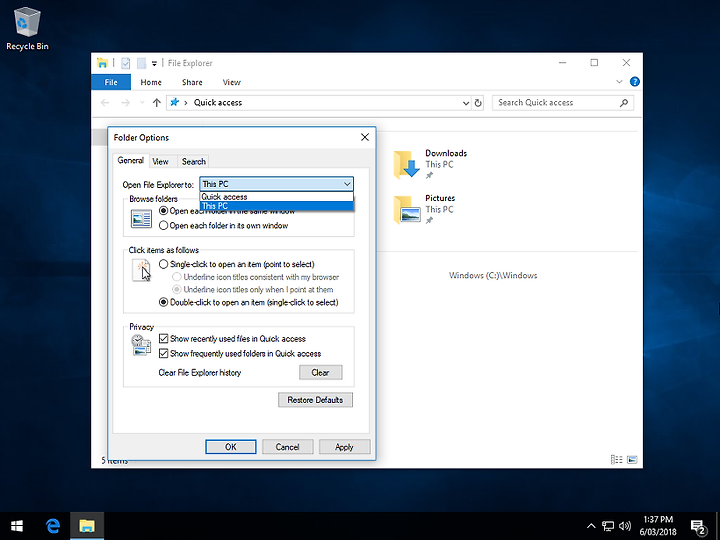Refresh the Quick access view

[478, 103]
